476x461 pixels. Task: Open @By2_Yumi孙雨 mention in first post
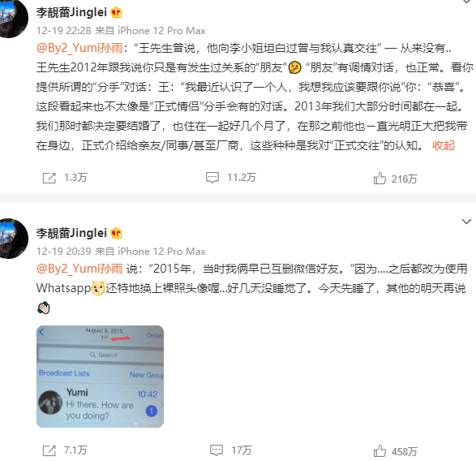[x=79, y=48]
